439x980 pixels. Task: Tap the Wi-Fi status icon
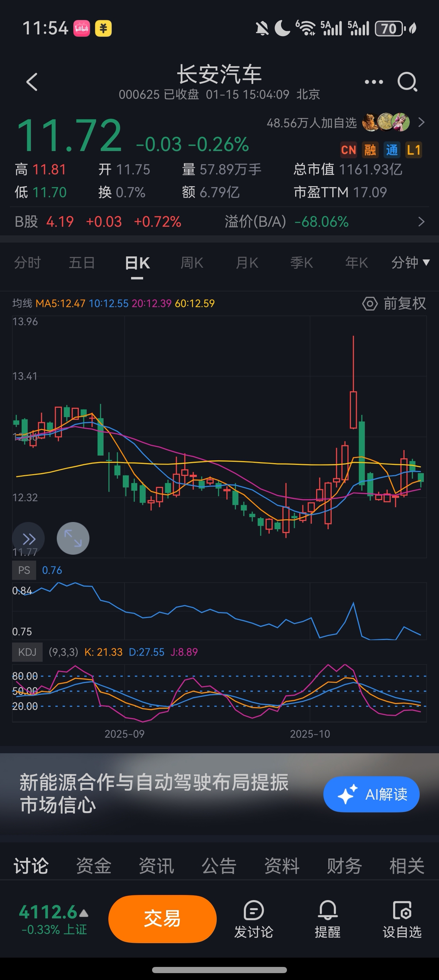point(306,28)
